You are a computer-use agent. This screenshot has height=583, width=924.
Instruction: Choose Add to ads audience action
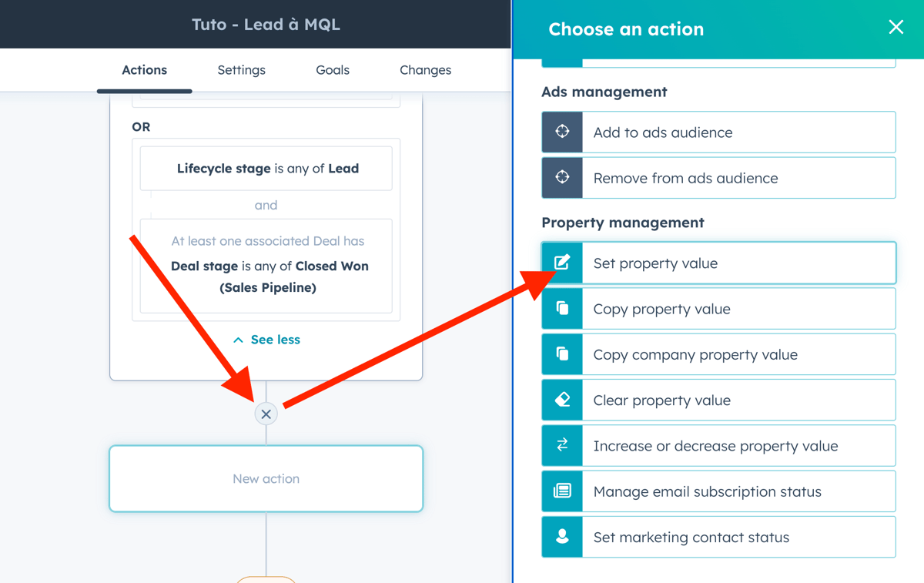point(718,132)
